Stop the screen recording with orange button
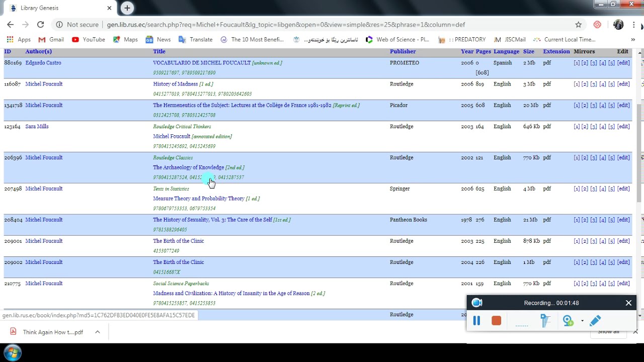 coord(497,321)
